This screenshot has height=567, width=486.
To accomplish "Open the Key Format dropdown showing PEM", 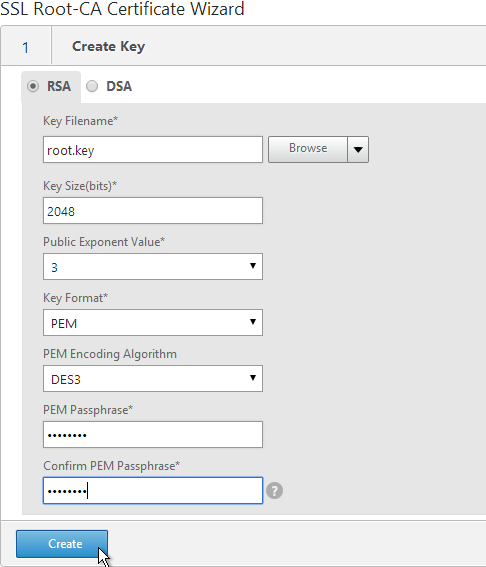I will pos(153,323).
